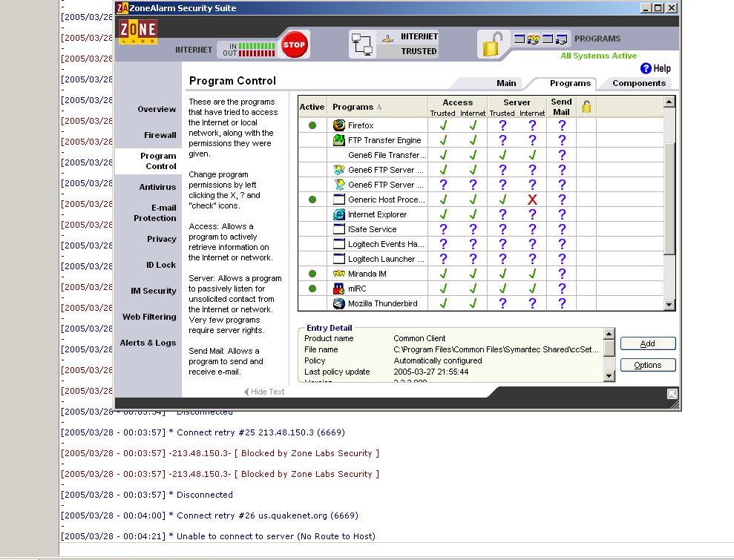Toggle ISafe Service Access Trusted question mark
The image size is (734, 560).
tap(443, 229)
